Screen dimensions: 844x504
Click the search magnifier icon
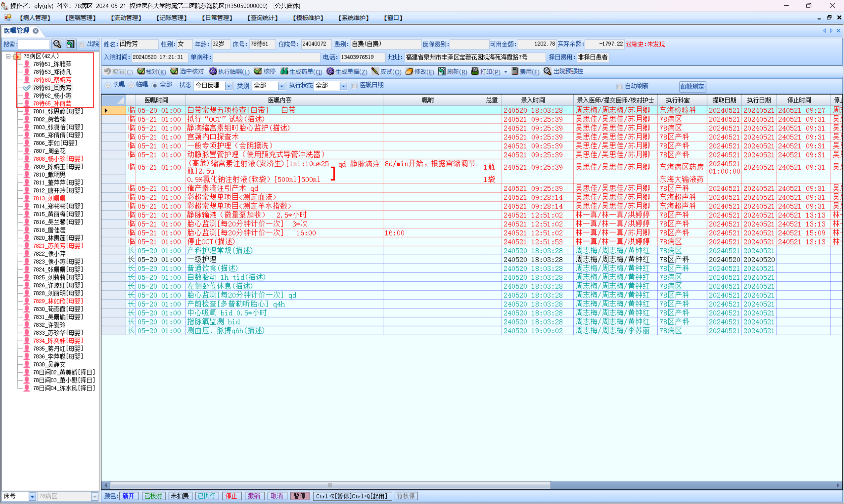click(x=57, y=44)
